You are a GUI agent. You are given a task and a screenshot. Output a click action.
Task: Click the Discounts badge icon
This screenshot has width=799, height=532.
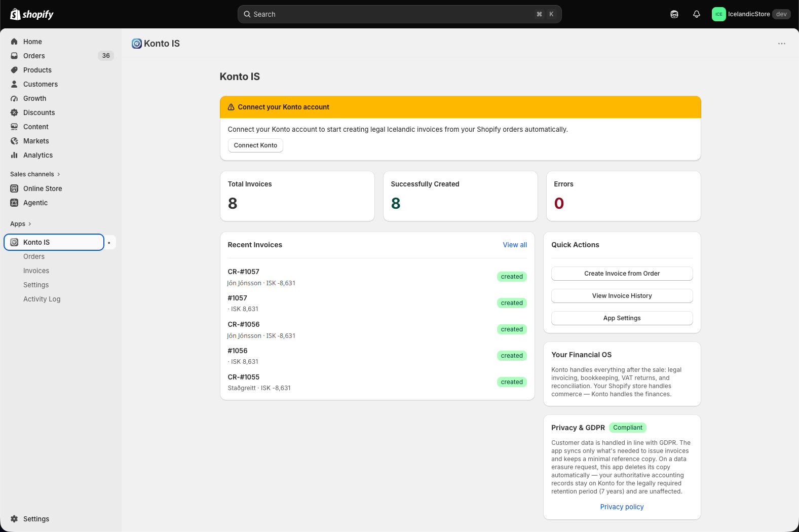14,112
